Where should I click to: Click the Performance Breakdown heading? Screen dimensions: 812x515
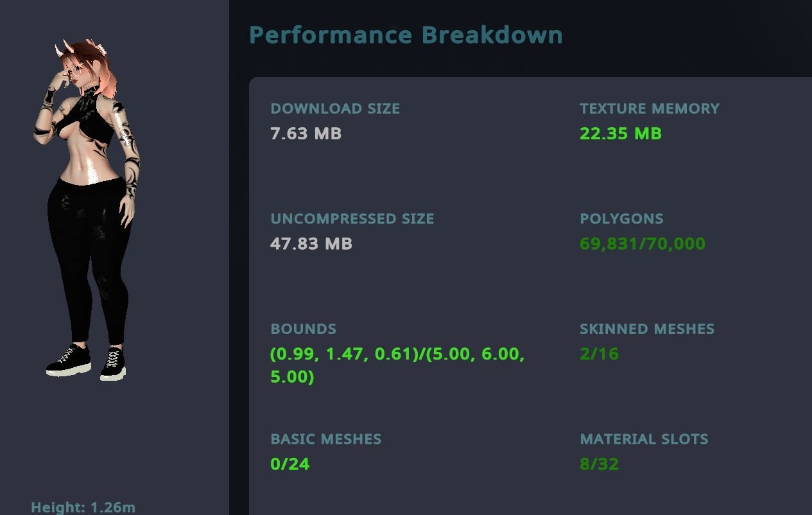[x=406, y=35]
